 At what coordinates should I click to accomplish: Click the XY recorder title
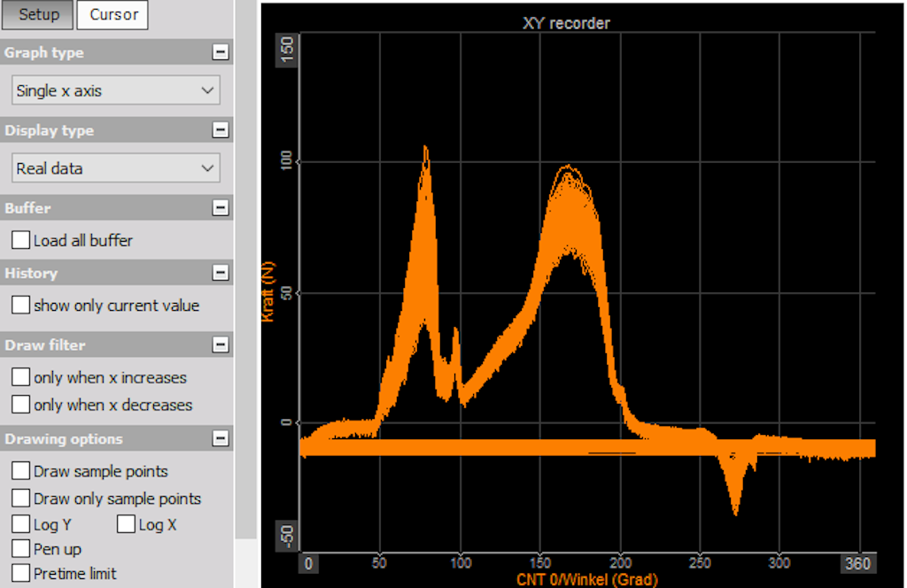pyautogui.click(x=566, y=23)
